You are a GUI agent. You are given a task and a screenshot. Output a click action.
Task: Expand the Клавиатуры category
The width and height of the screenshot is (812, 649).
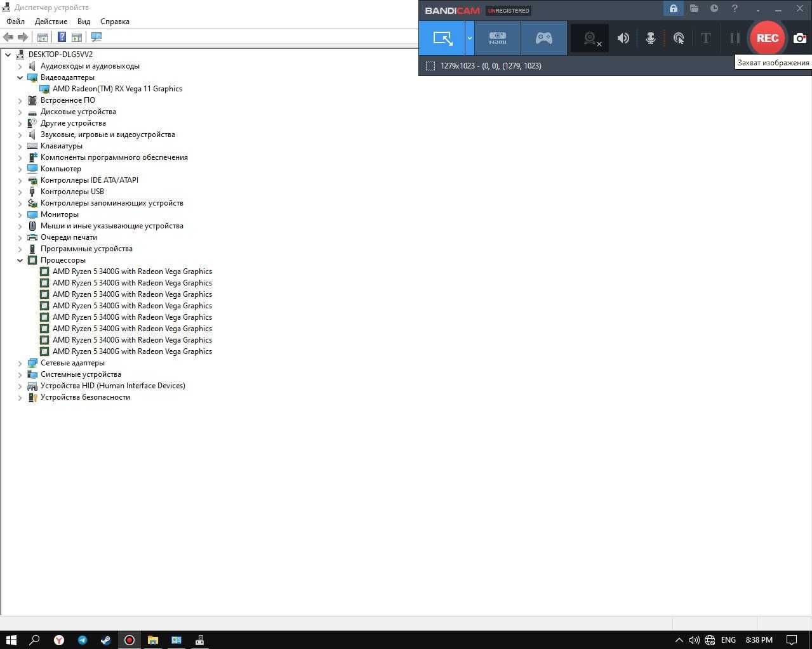pyautogui.click(x=20, y=146)
